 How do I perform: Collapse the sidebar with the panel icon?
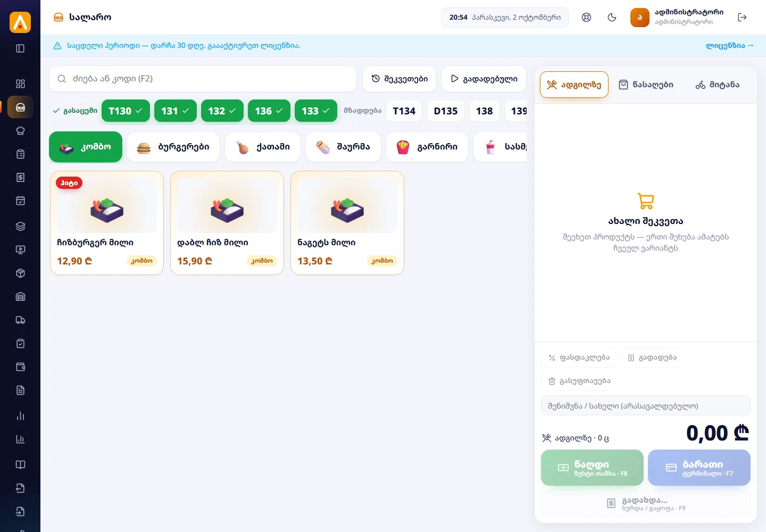coord(20,48)
